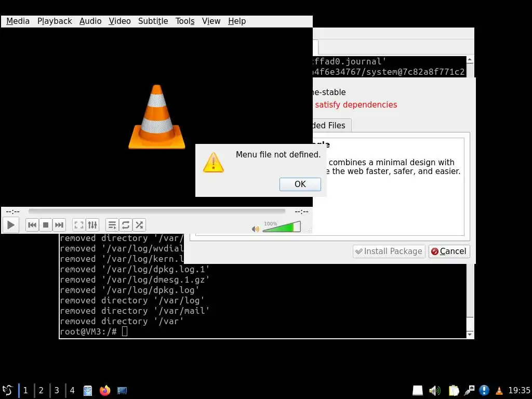Click the warning triangle icon in dialog

(214, 163)
